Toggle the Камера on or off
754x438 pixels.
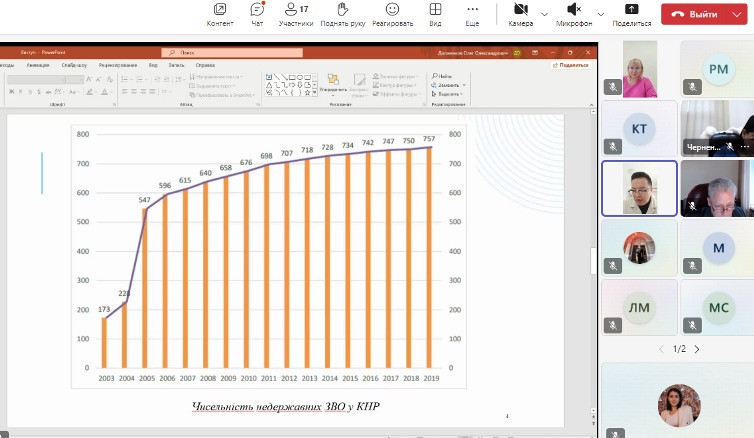(520, 10)
